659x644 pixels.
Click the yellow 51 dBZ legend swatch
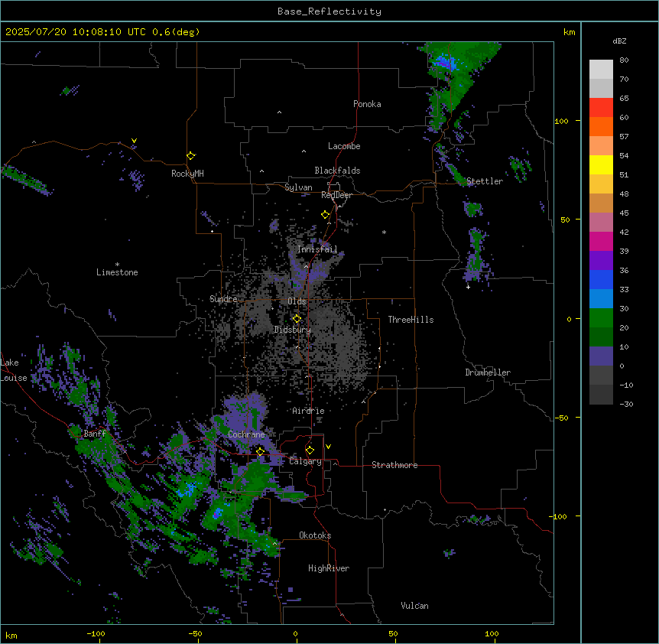pyautogui.click(x=601, y=164)
